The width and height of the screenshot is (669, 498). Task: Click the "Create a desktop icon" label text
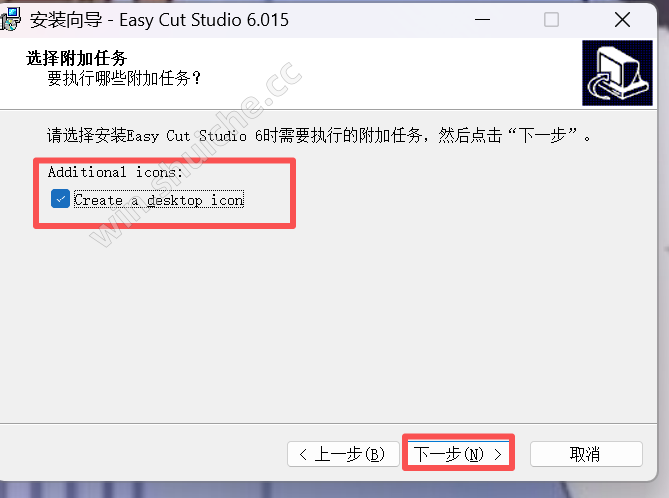click(159, 199)
